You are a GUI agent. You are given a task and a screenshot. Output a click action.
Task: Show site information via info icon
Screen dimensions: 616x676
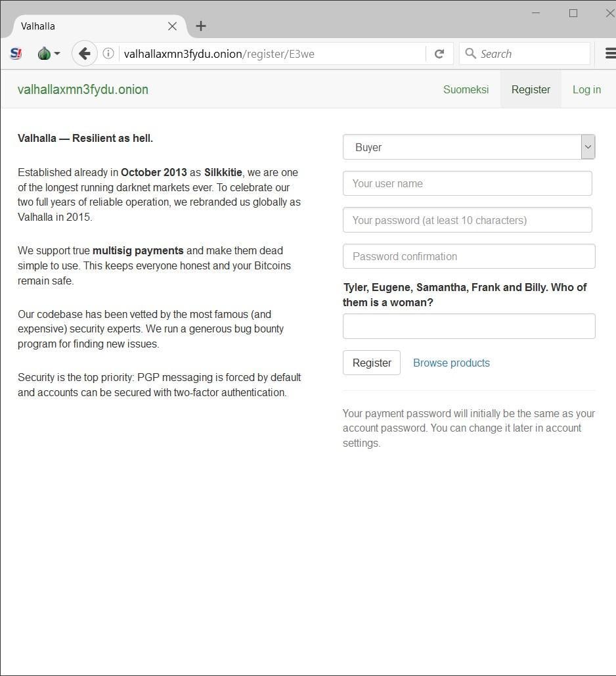[108, 53]
